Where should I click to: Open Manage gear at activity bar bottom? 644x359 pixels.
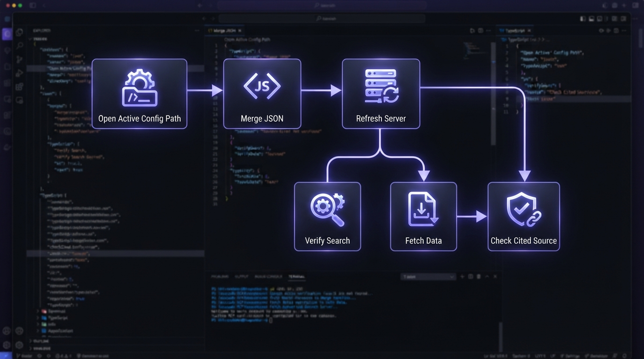[x=19, y=345]
